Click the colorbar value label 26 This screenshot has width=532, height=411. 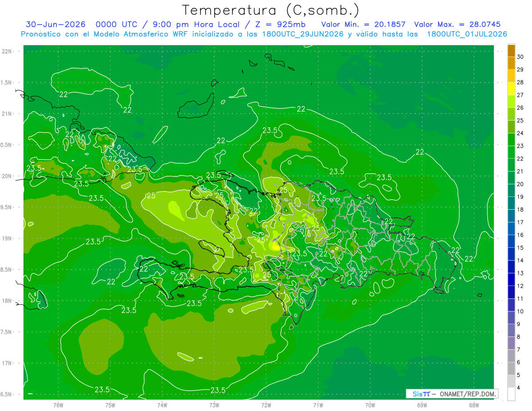(520, 108)
